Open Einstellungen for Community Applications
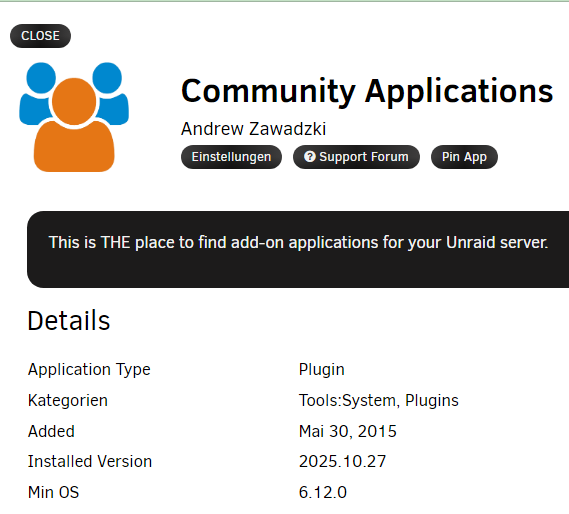The image size is (569, 514). (x=231, y=157)
